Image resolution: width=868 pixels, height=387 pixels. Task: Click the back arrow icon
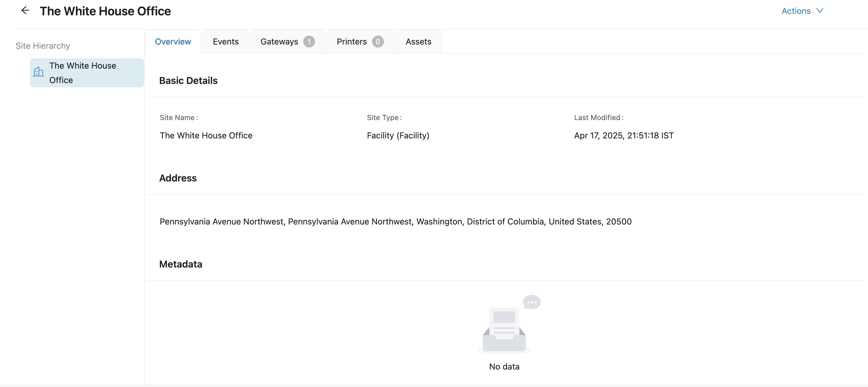25,11
